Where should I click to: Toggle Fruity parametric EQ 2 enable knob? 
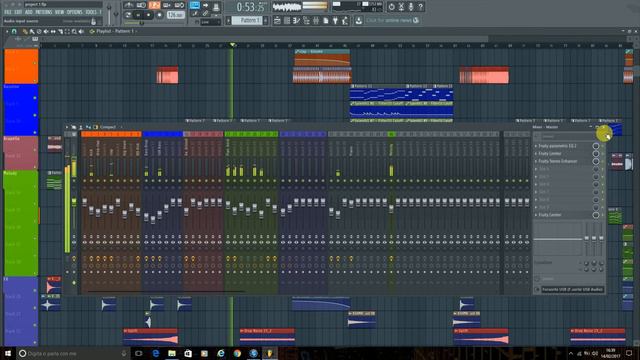click(x=596, y=146)
